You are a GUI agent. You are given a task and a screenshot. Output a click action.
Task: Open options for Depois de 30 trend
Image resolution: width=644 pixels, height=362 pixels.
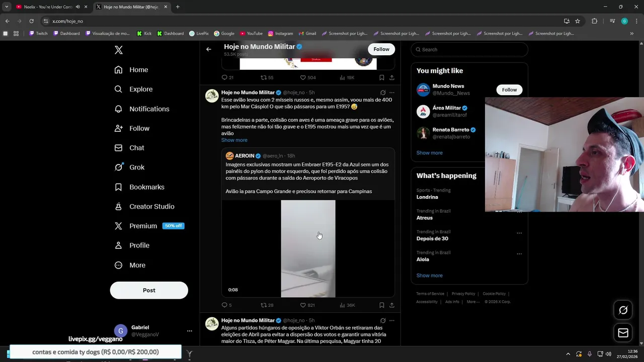[x=519, y=233]
